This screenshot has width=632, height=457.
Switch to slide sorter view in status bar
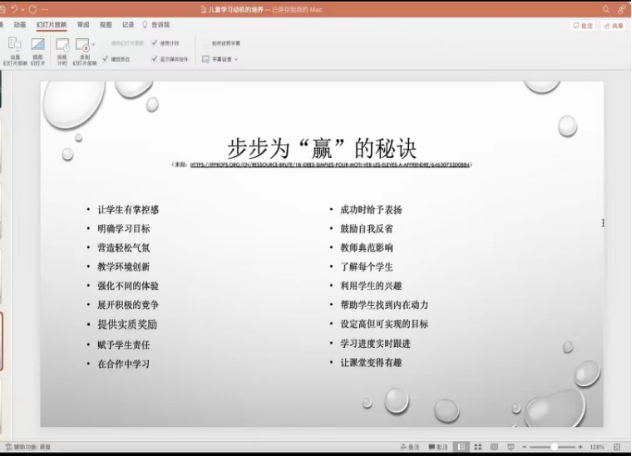477,447
